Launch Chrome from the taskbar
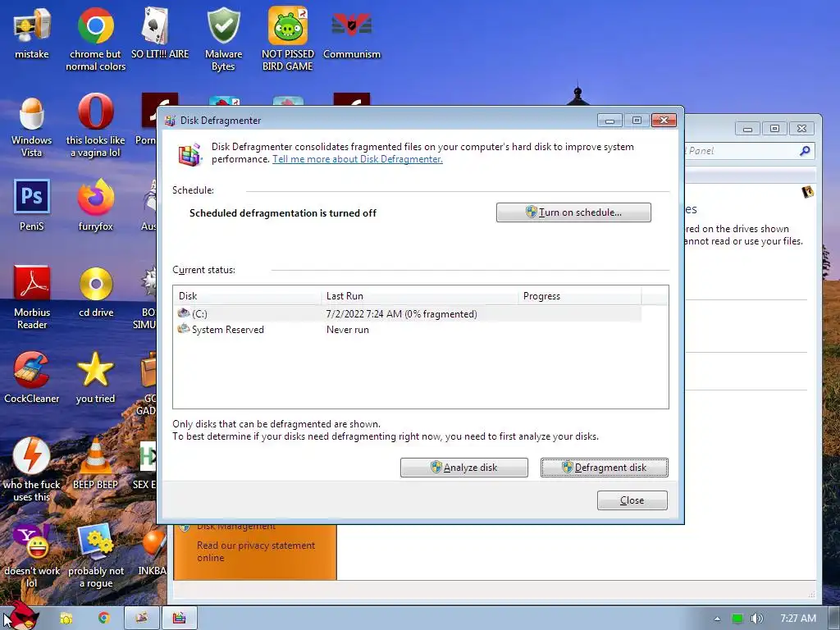 coord(103,619)
